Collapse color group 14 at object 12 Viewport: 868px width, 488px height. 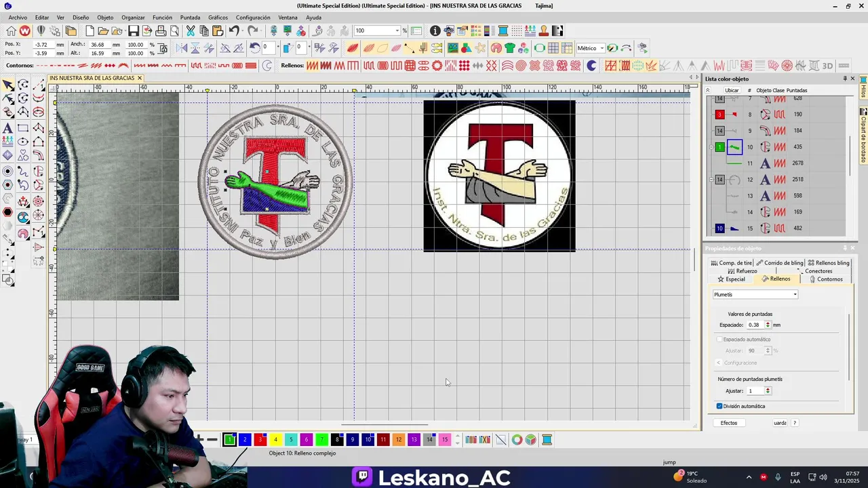tap(711, 180)
